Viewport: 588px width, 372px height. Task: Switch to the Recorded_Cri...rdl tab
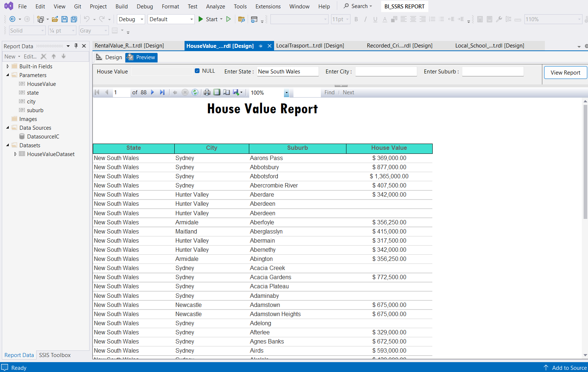pos(399,46)
